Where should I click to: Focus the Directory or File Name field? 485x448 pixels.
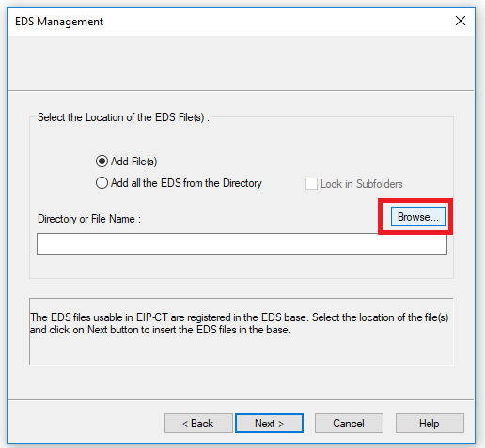pos(242,243)
